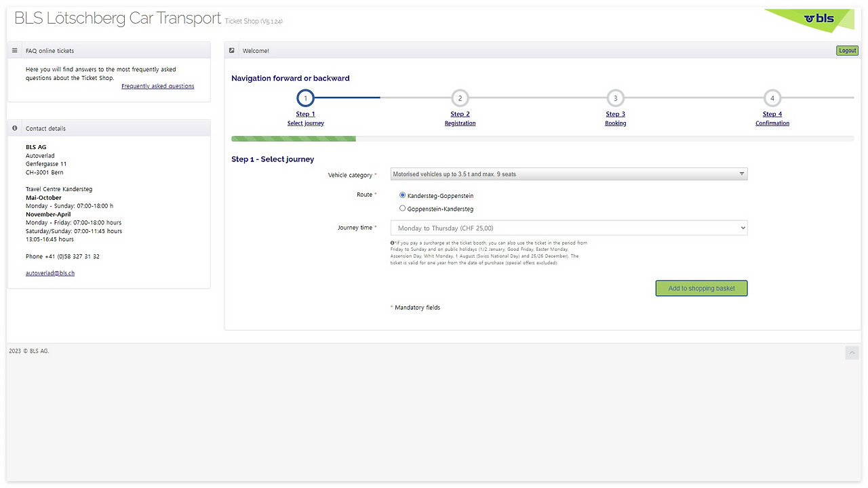The image size is (868, 488).
Task: Click Add to shopping basket
Action: coord(701,288)
